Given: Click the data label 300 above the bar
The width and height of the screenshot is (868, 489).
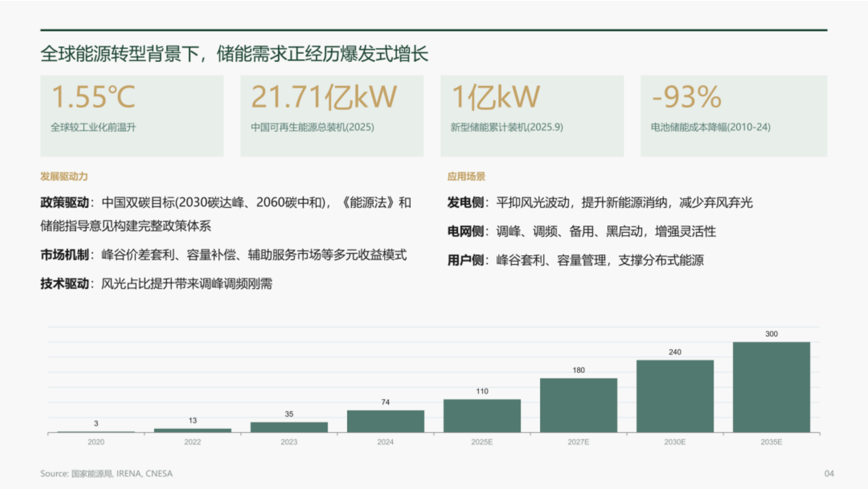Looking at the screenshot, I should (772, 334).
